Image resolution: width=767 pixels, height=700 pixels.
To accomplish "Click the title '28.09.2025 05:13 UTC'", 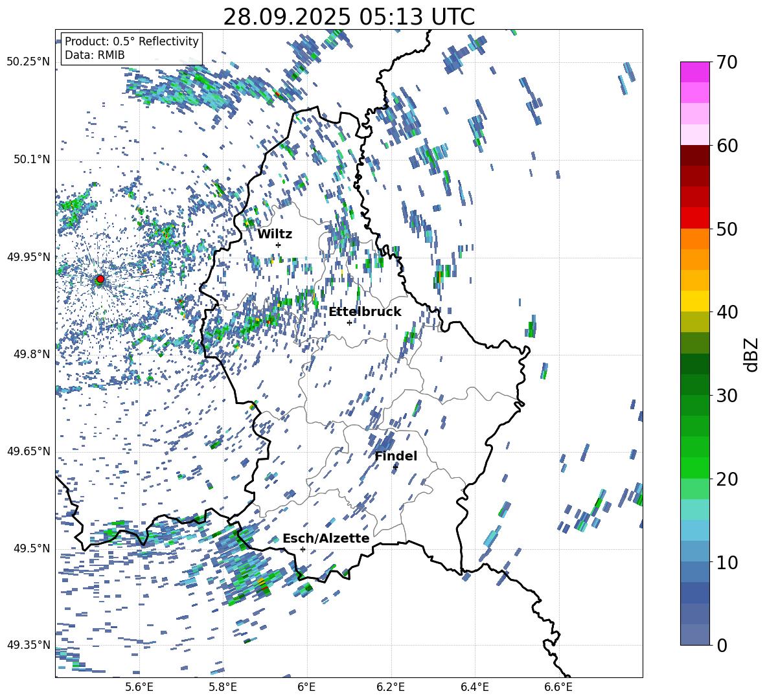I will click(349, 17).
